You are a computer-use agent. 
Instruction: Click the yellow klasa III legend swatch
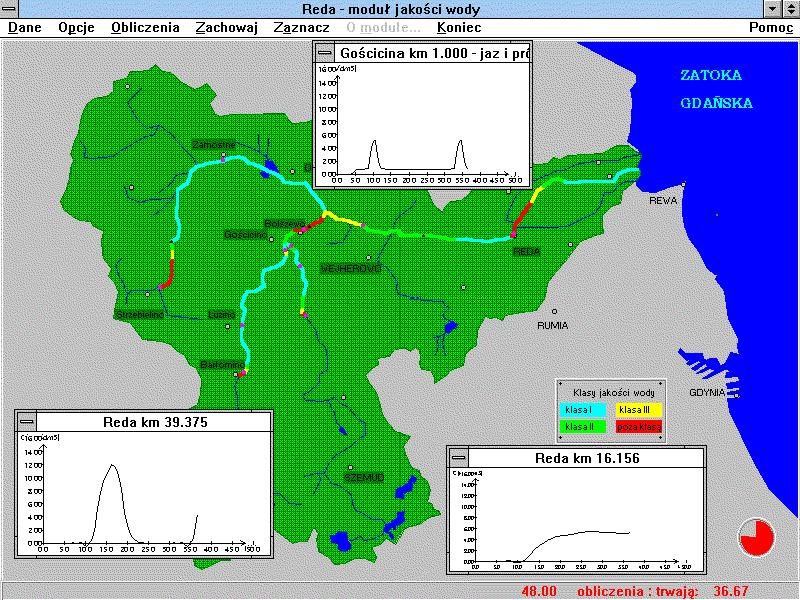point(639,410)
